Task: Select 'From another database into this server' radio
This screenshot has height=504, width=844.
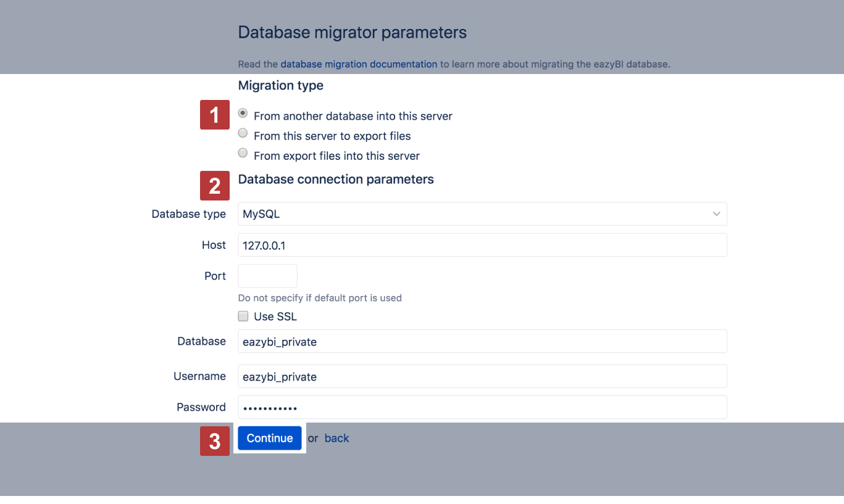Action: coord(243,114)
